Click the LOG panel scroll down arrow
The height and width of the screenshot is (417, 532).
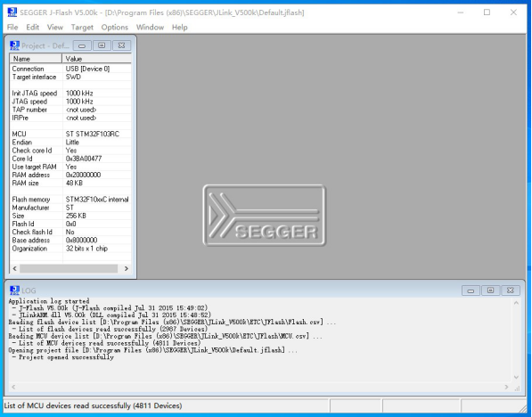tap(516, 377)
